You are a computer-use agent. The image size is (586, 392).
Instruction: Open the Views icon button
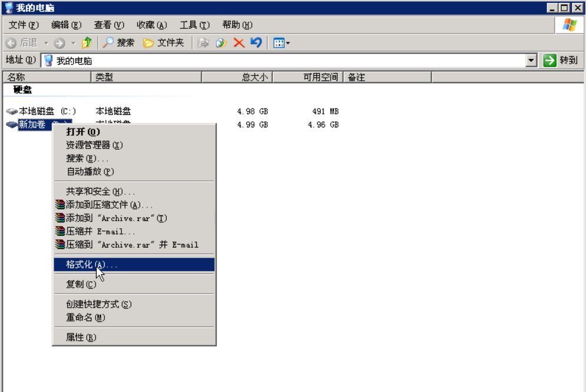pyautogui.click(x=279, y=43)
